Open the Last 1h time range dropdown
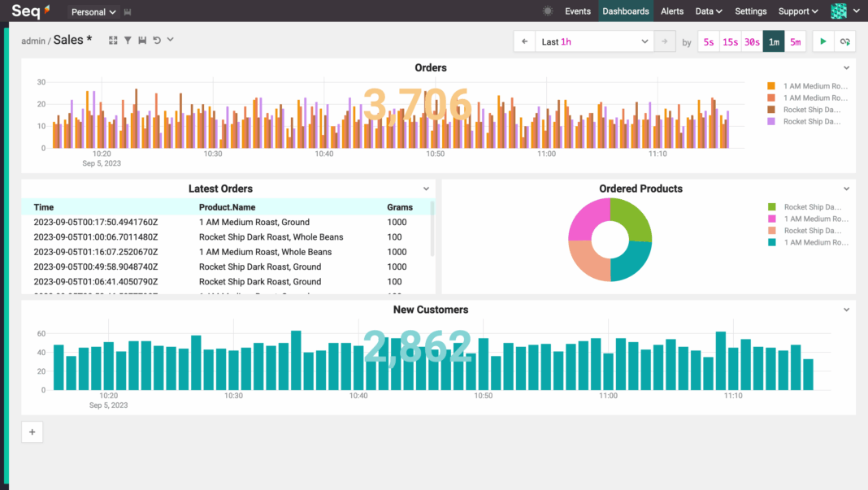The height and width of the screenshot is (490, 868). [x=594, y=41]
